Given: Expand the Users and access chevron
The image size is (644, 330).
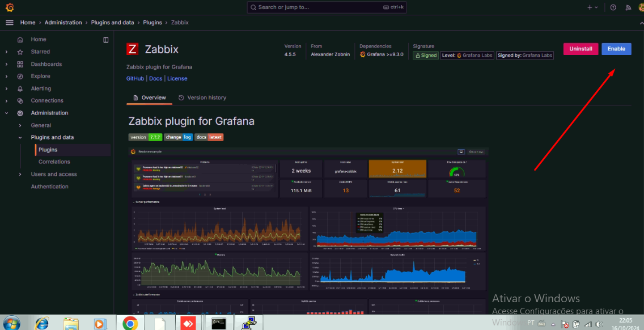Looking at the screenshot, I should 20,174.
